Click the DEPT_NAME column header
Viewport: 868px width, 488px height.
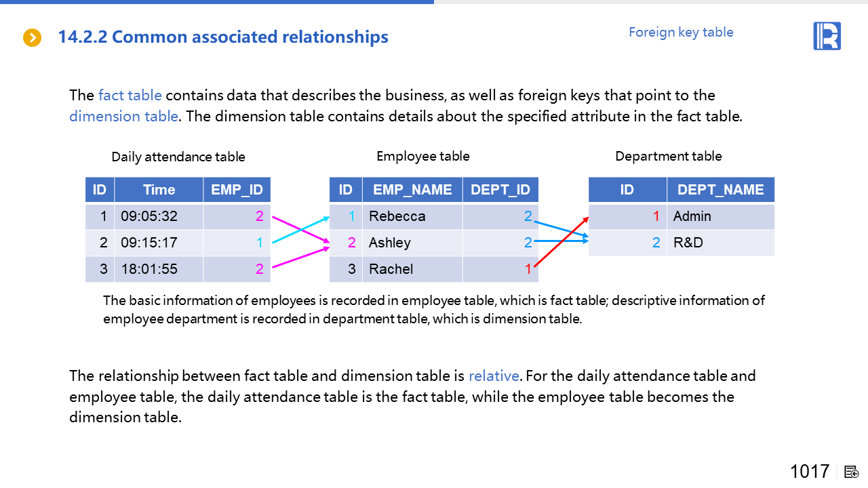[x=720, y=190]
